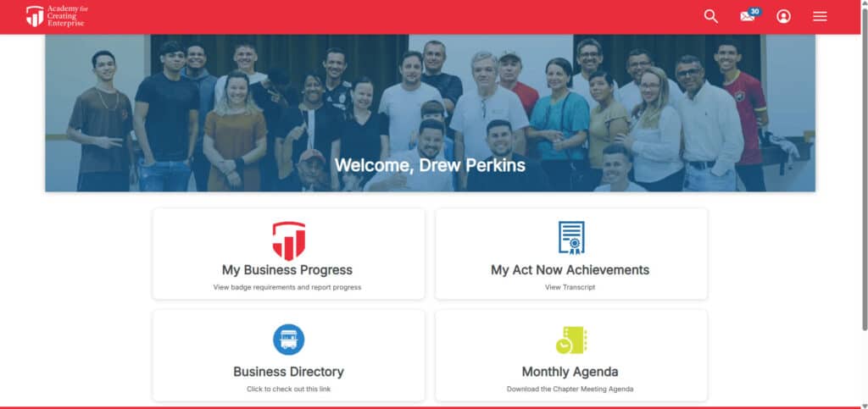Click the blue certificate Achievements icon
868x409 pixels.
[571, 238]
